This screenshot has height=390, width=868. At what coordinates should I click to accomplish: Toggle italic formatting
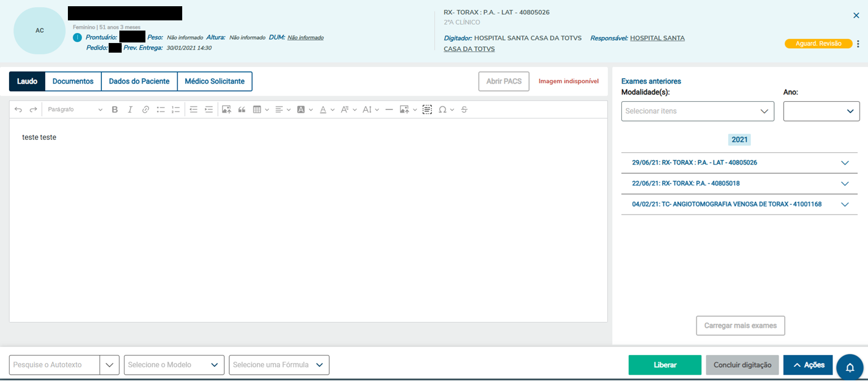130,110
